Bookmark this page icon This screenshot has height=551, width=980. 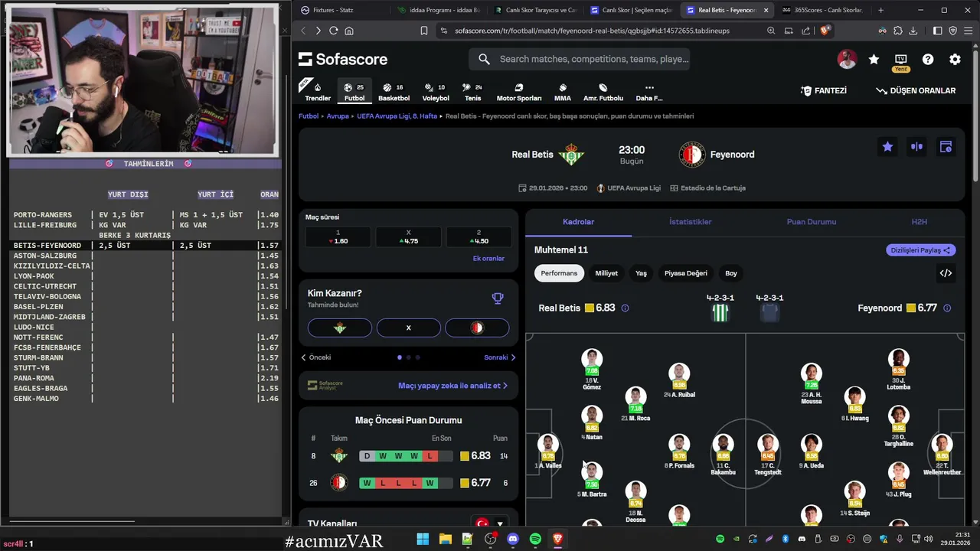point(424,31)
